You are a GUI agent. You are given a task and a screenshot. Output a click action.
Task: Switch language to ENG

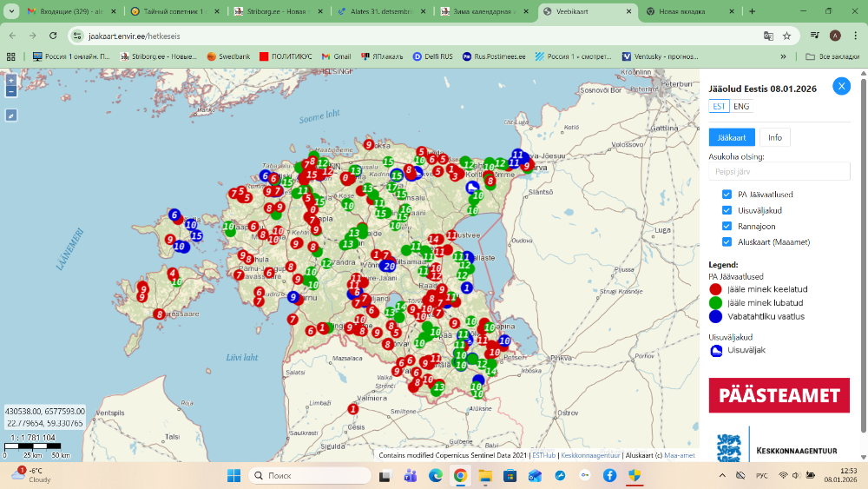(741, 106)
